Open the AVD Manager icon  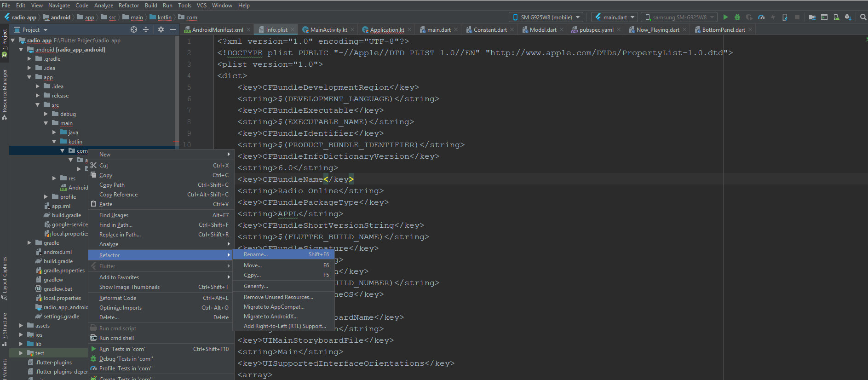tap(836, 17)
